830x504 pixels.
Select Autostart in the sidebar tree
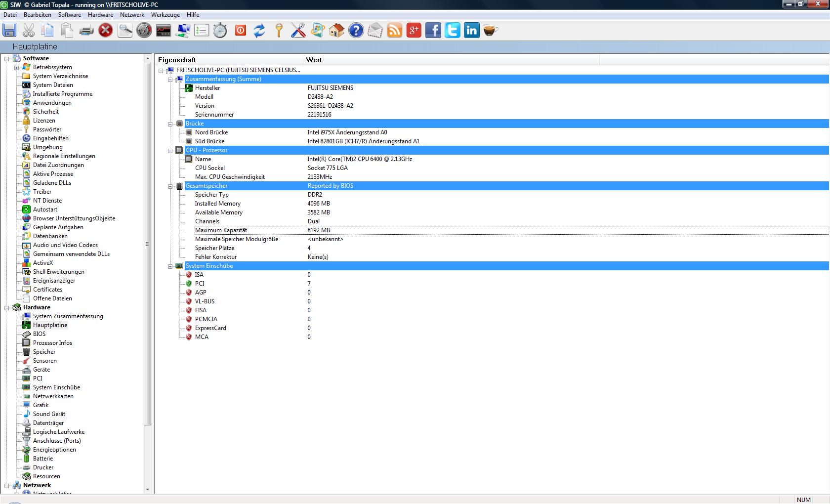[45, 210]
